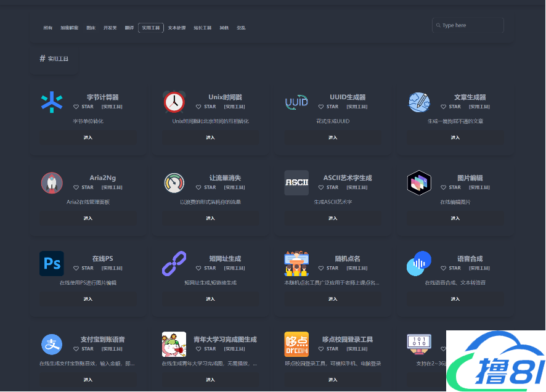Click the [实用工具] tag on Aria2Ng card

(x=112, y=187)
